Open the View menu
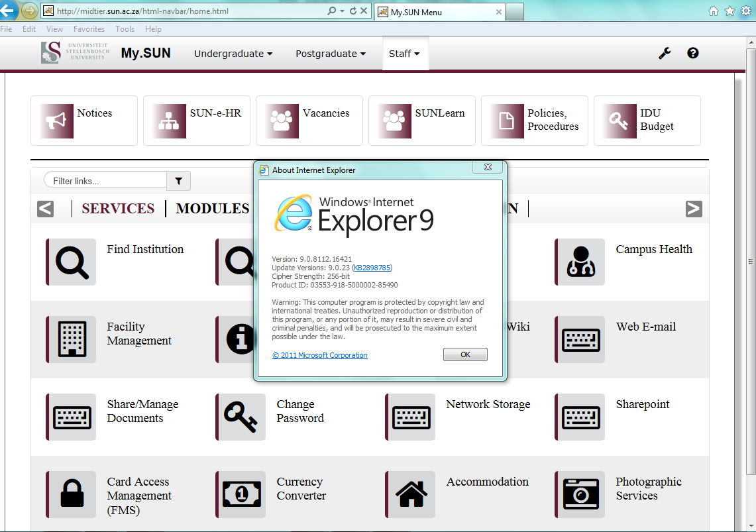 pyautogui.click(x=54, y=29)
